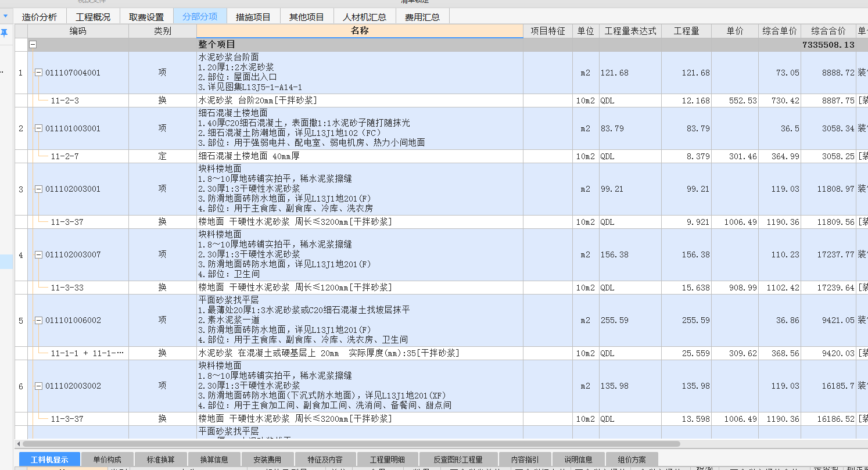Viewport: 868px width, 470px height.
Task: Click the 名称 column header
Action: 360,31
